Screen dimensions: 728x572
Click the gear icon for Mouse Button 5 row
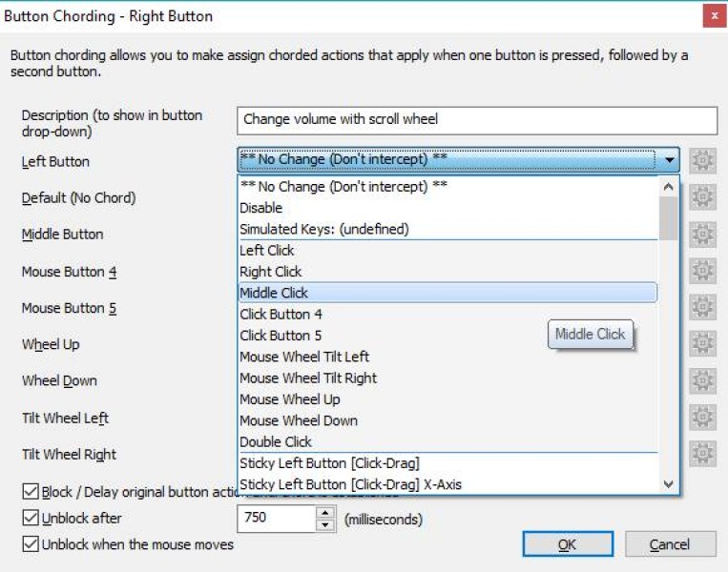point(702,307)
